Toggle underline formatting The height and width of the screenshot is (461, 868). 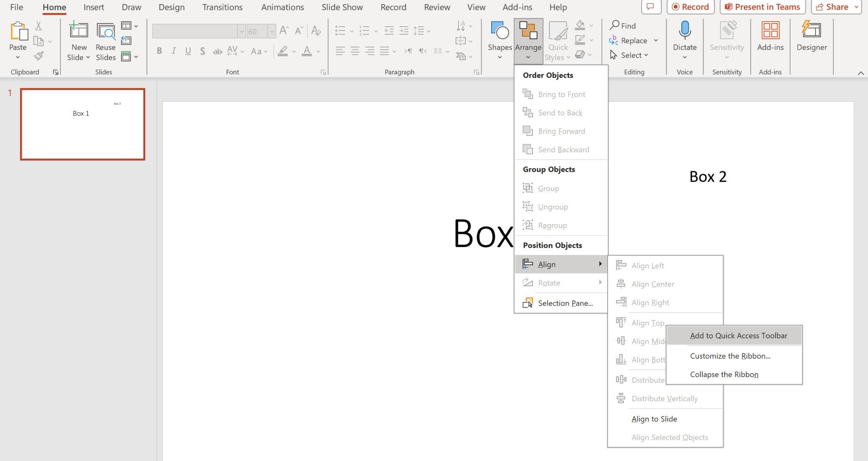tap(188, 51)
